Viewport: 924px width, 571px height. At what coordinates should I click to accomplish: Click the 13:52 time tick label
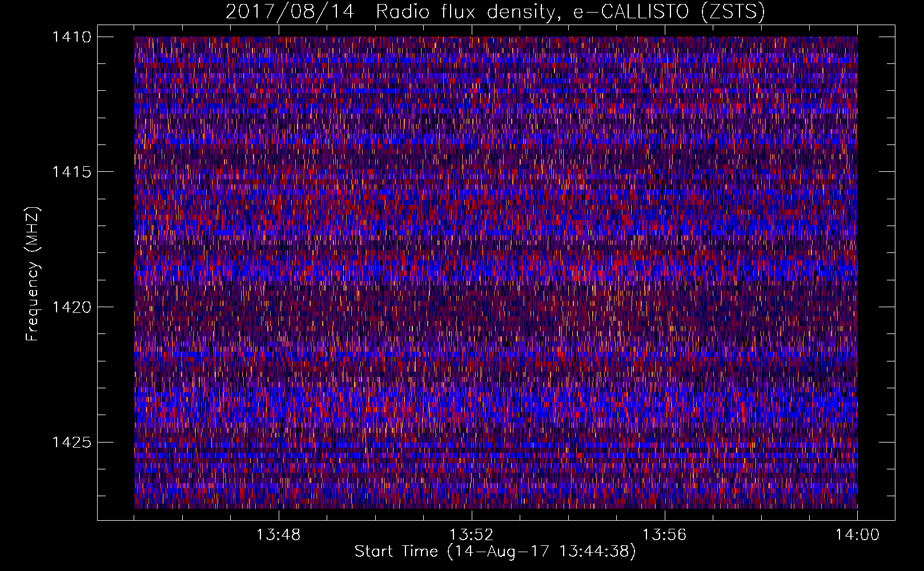(471, 535)
